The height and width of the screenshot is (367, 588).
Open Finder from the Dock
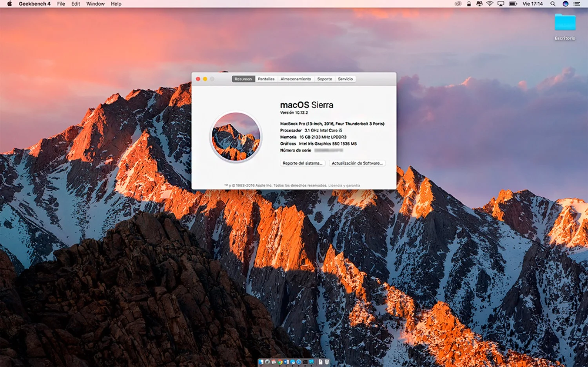coord(261,362)
